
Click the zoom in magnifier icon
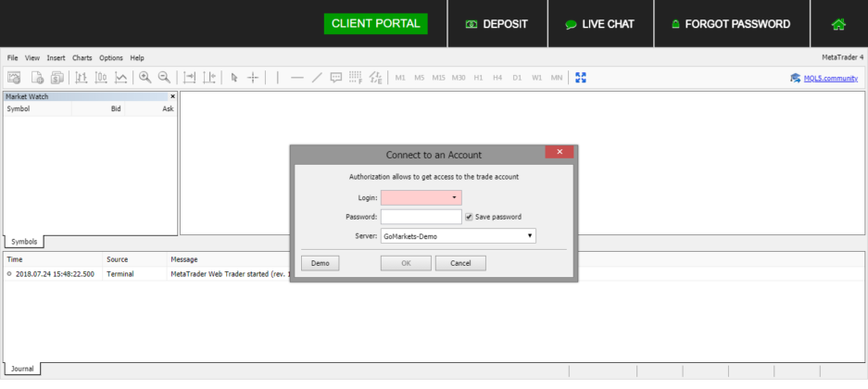tap(145, 78)
